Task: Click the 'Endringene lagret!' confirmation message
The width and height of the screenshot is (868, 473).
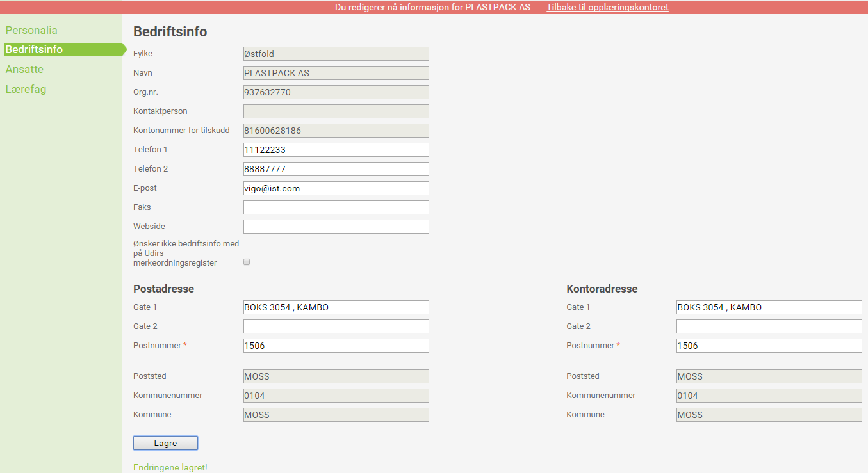Action: [x=170, y=467]
